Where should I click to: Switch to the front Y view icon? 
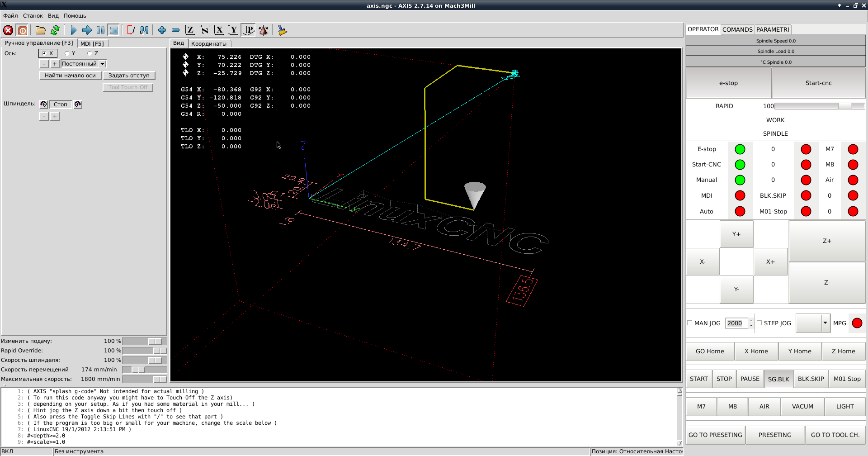click(233, 30)
